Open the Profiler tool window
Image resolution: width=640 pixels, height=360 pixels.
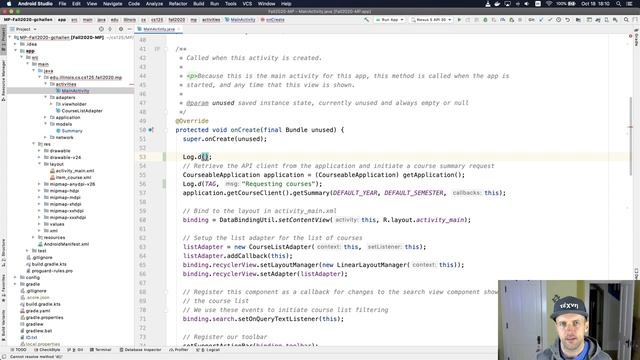click(178, 350)
